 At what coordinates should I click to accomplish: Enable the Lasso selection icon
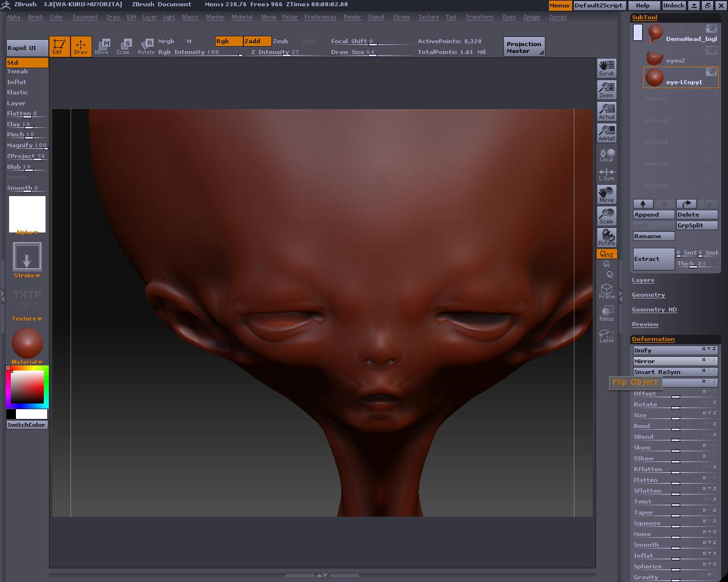[606, 335]
